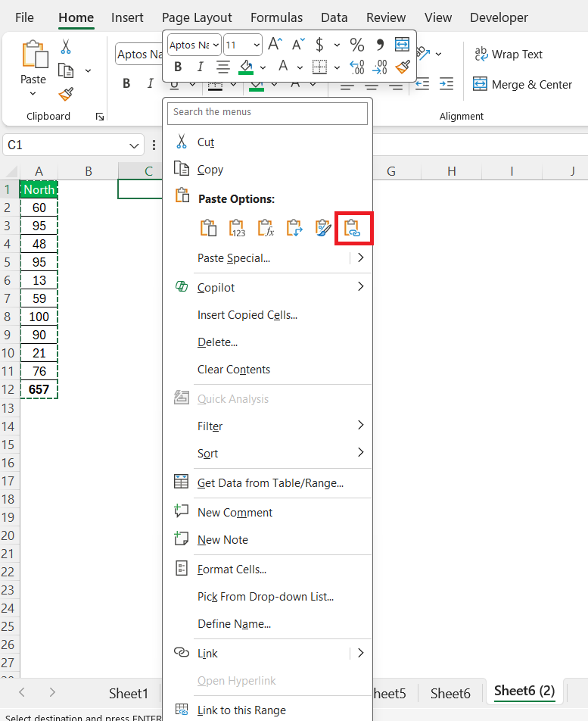Open mini toolbar font name dropdown

pos(216,45)
